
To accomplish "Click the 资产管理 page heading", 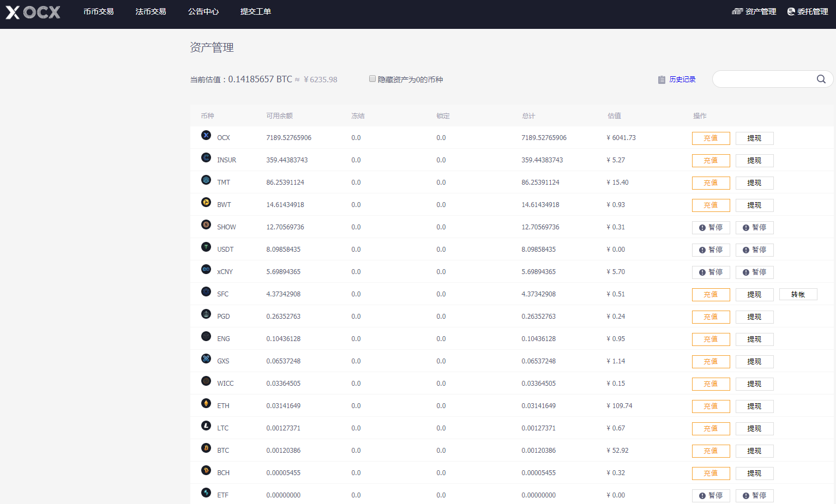I will click(212, 47).
